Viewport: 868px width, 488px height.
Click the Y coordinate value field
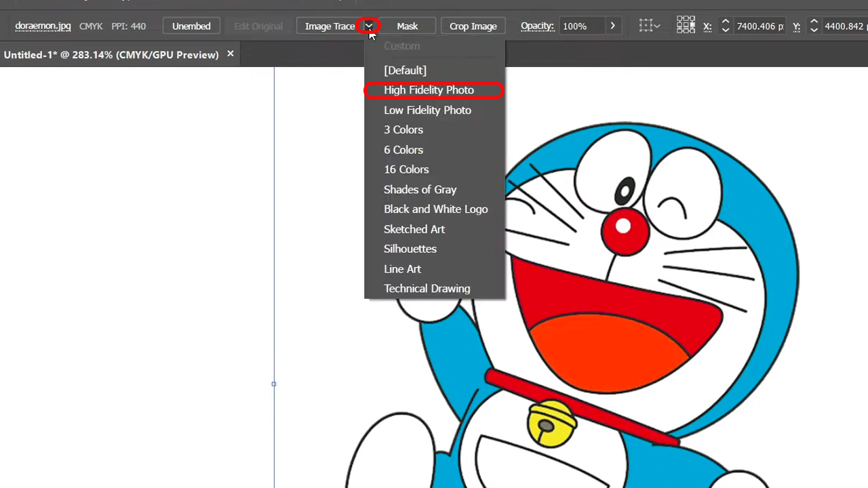click(845, 26)
